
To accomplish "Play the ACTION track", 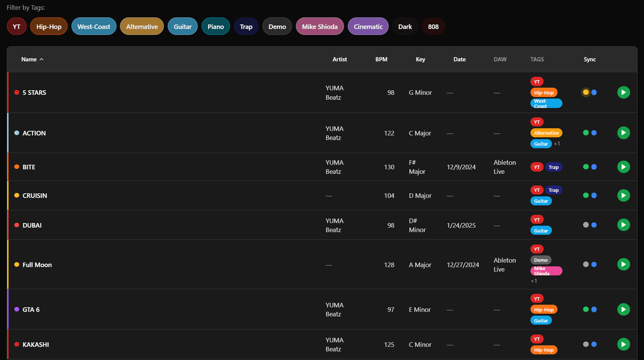I will [623, 133].
